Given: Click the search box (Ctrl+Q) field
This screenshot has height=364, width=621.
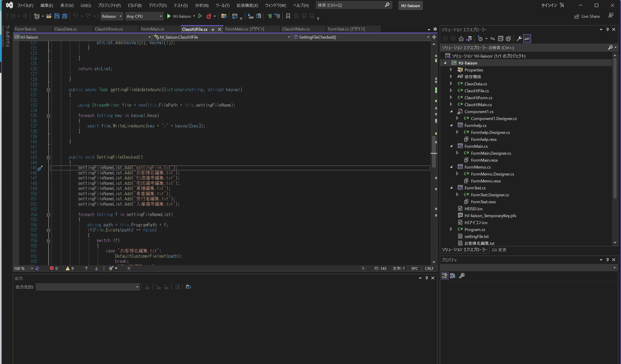Looking at the screenshot, I should tap(350, 5).
